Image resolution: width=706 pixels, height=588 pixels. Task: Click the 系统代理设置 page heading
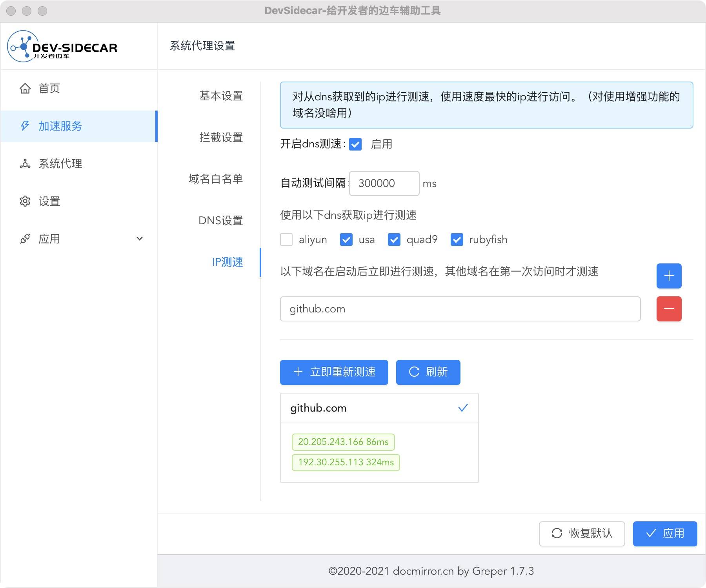[202, 46]
